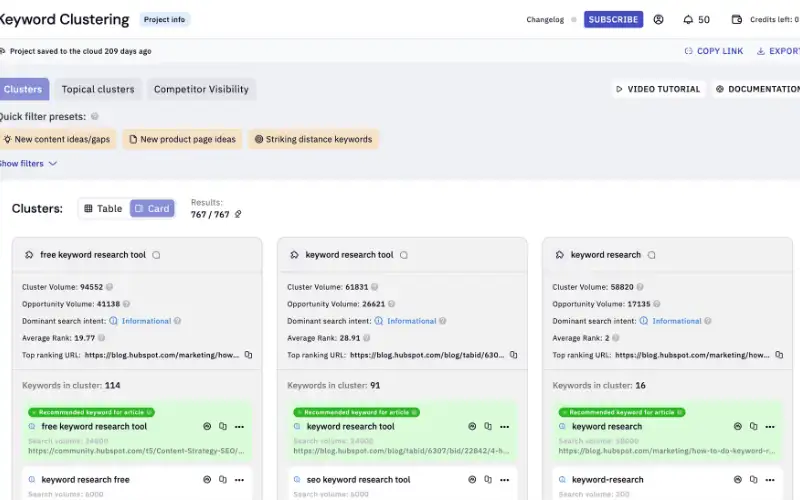Viewport: 800px width, 500px height.
Task: Open SERP icon for recommended keyword research tool
Action: [472, 427]
